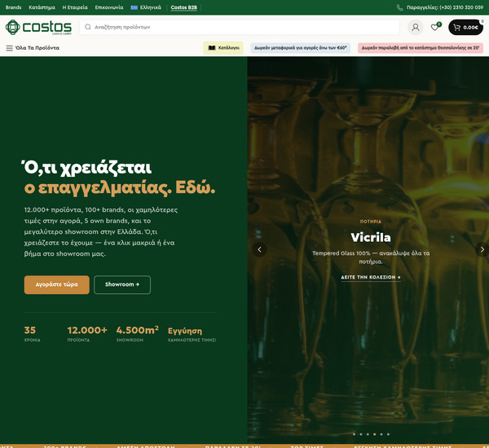
Task: Click the Greek flag language icon
Action: pyautogui.click(x=134, y=7)
